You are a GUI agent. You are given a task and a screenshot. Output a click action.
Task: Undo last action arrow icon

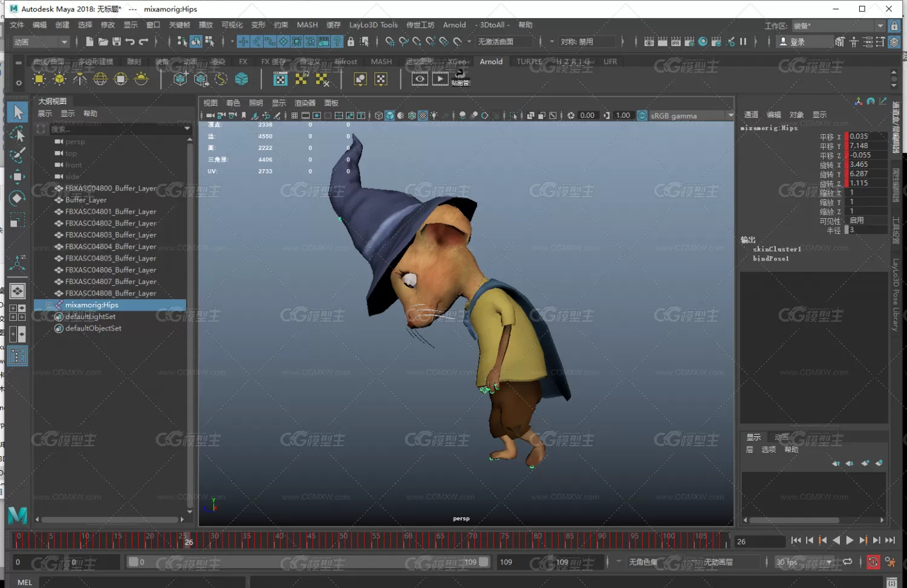pos(129,42)
